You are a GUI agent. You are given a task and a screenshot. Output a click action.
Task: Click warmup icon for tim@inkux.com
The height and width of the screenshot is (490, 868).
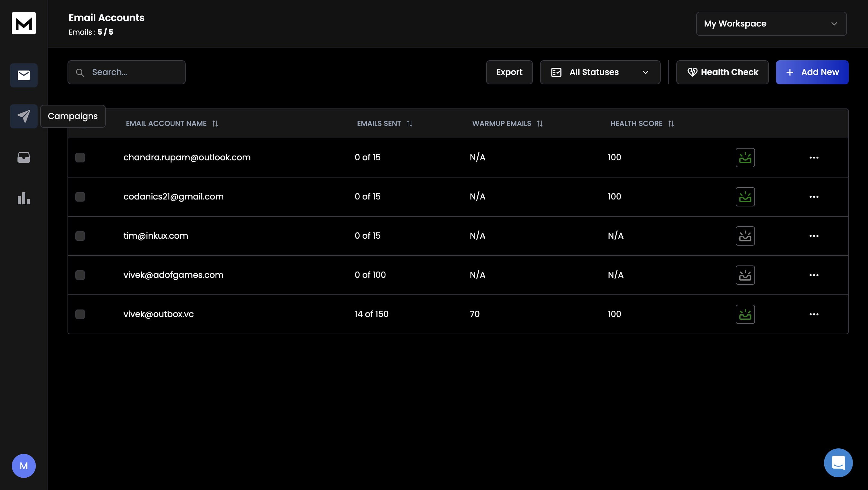(x=745, y=236)
